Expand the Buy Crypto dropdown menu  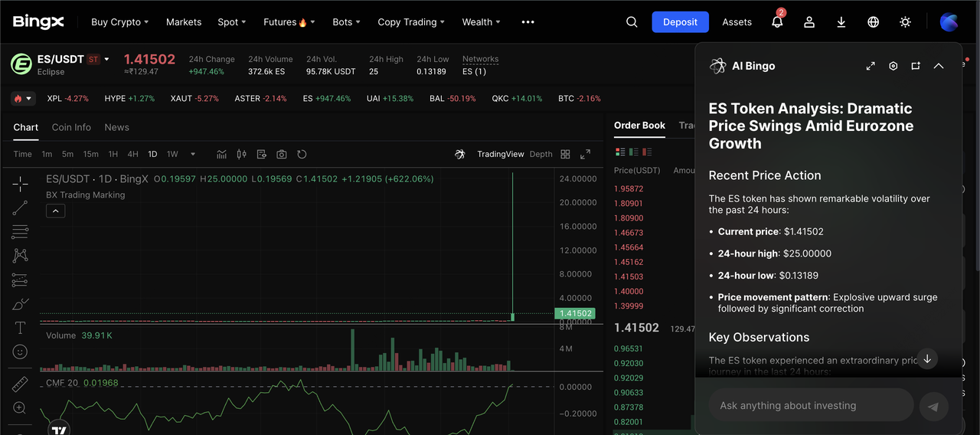point(119,22)
